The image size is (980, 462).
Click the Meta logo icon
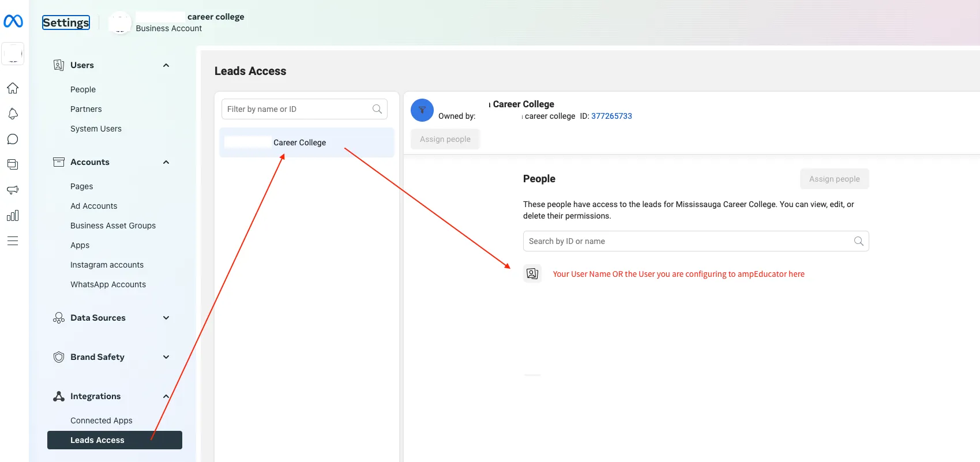click(x=13, y=21)
